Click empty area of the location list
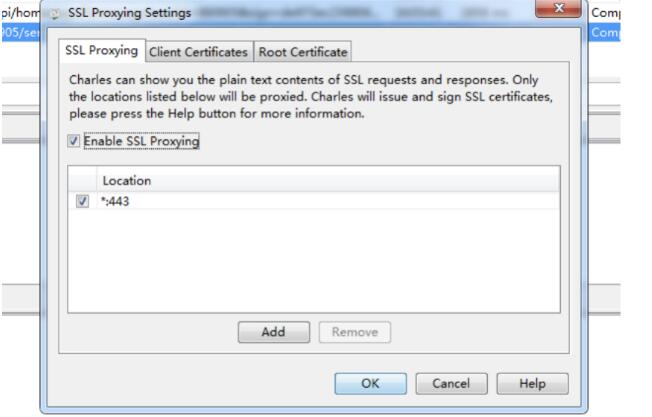Viewport: 652px width, 417px height. coord(314,261)
